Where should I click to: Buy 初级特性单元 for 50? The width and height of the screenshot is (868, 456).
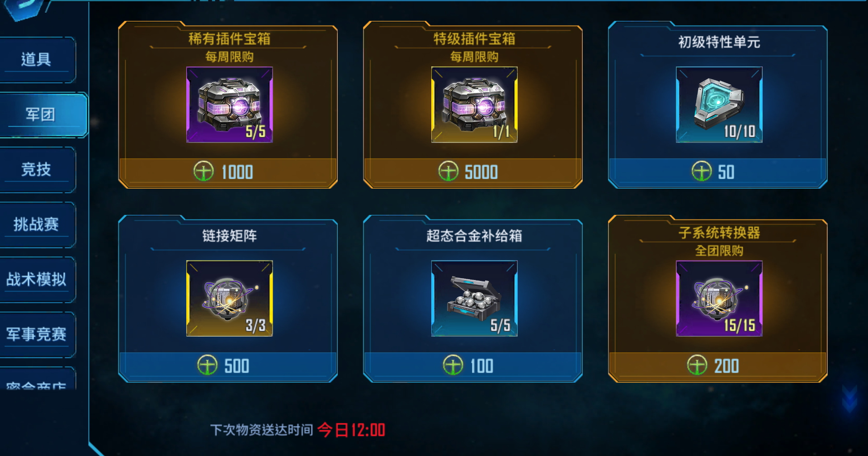point(718,172)
